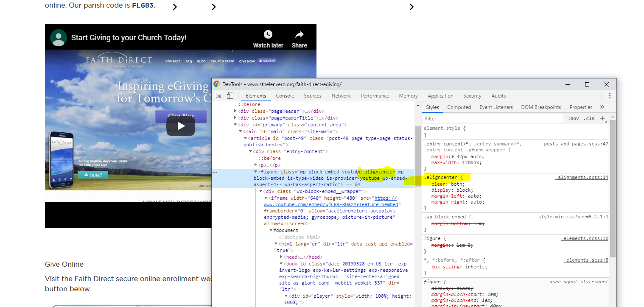Click the Chrome icon in DevTools title bar
The width and height of the screenshot is (644, 307).
tap(217, 84)
